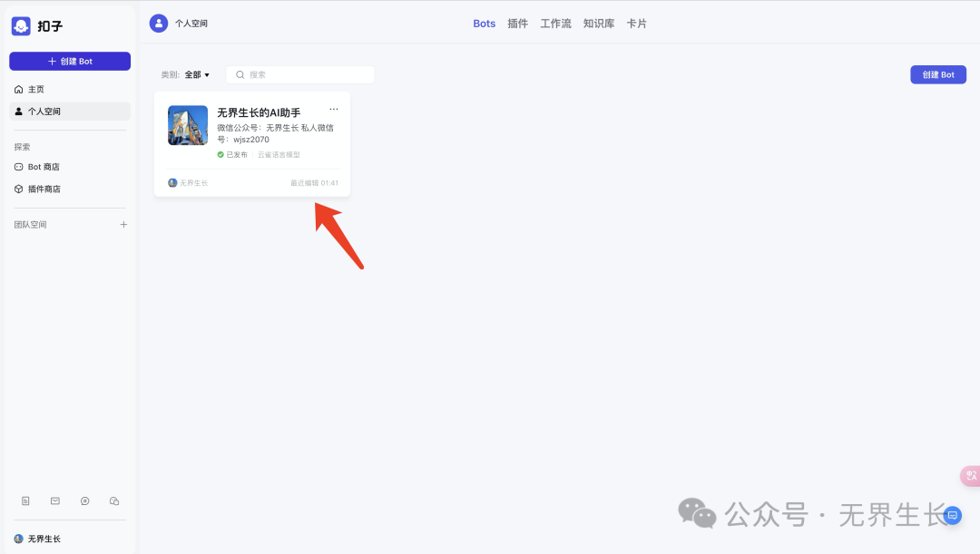The height and width of the screenshot is (554, 980).
Task: Click 云雀语言模型 label on bot card
Action: click(x=279, y=155)
